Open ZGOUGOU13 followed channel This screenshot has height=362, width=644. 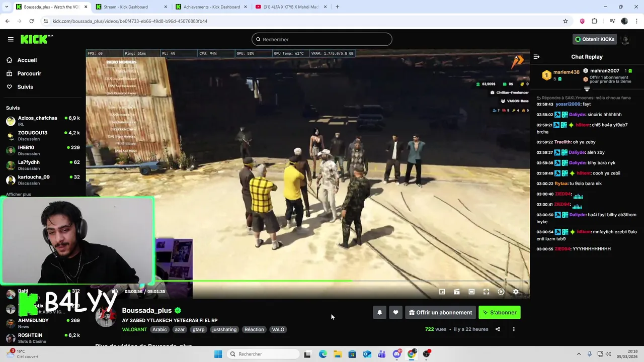point(43,136)
